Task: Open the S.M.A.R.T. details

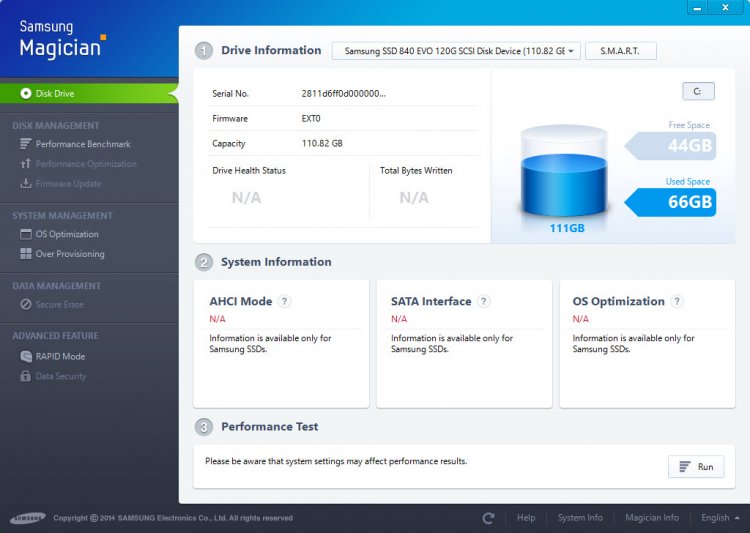Action: tap(620, 51)
